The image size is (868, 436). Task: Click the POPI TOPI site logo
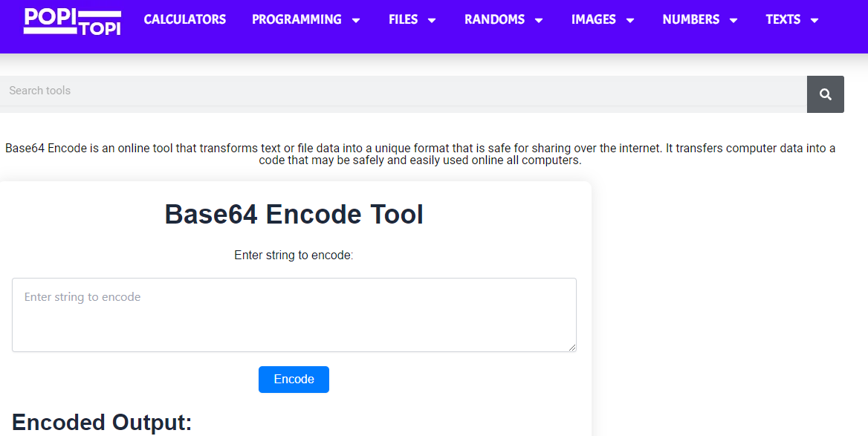pyautogui.click(x=71, y=22)
